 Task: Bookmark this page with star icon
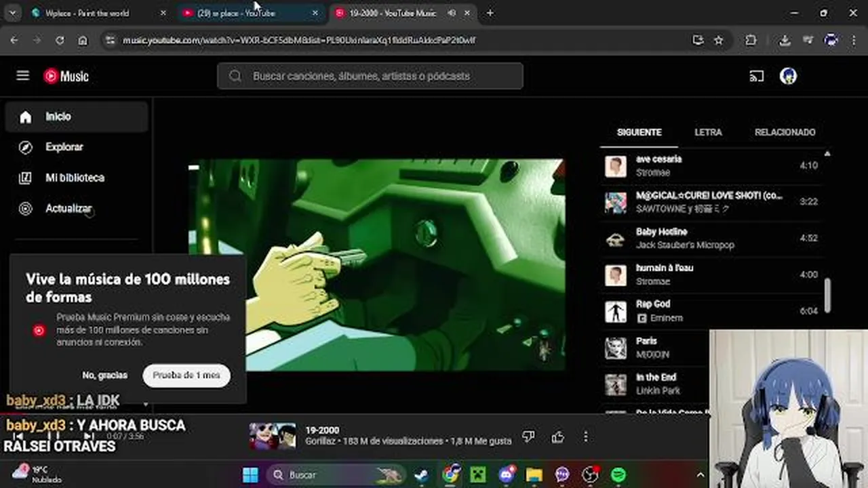click(719, 40)
